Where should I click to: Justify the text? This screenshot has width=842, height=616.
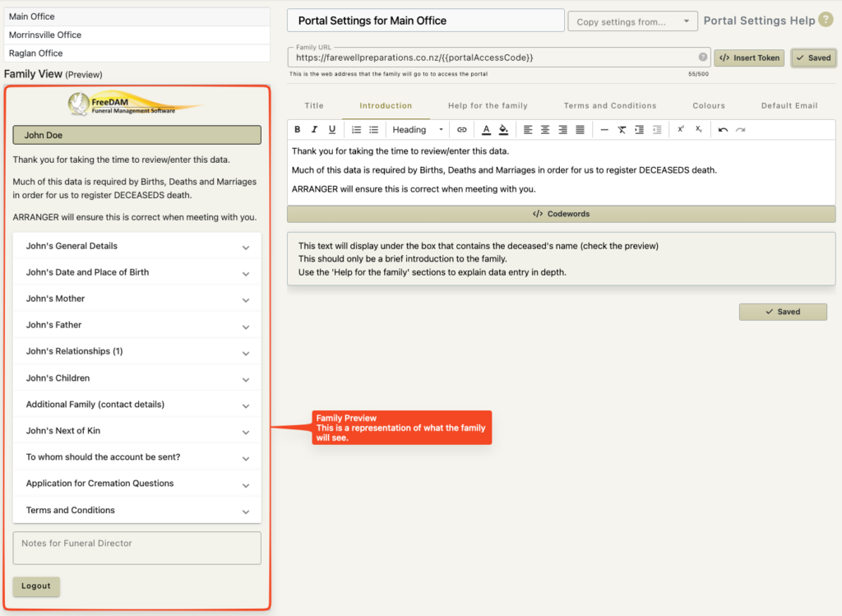580,129
